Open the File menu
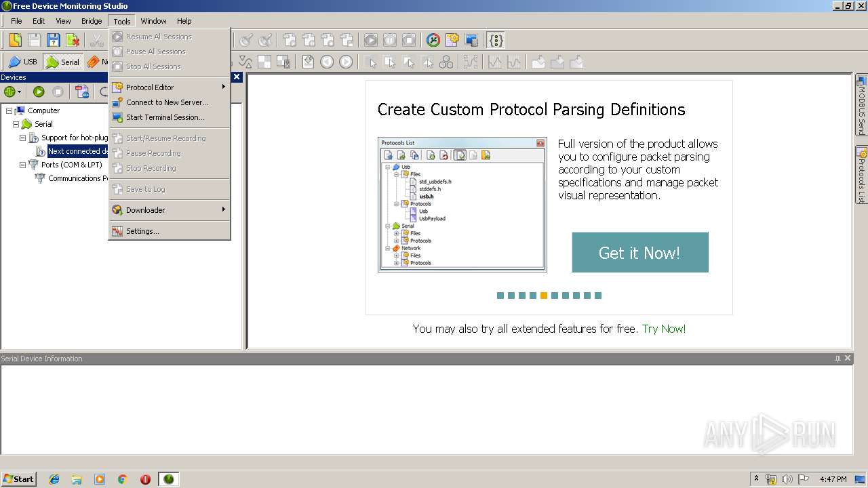This screenshot has height=488, width=868. point(16,21)
